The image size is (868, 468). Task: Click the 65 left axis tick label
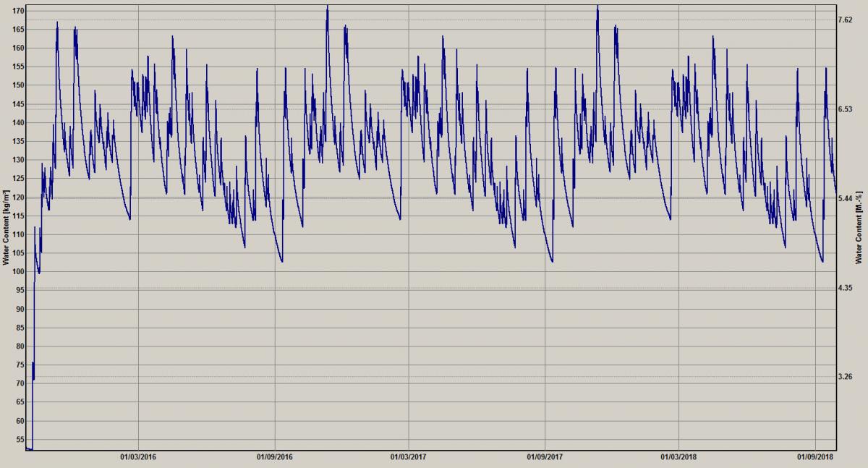point(22,403)
